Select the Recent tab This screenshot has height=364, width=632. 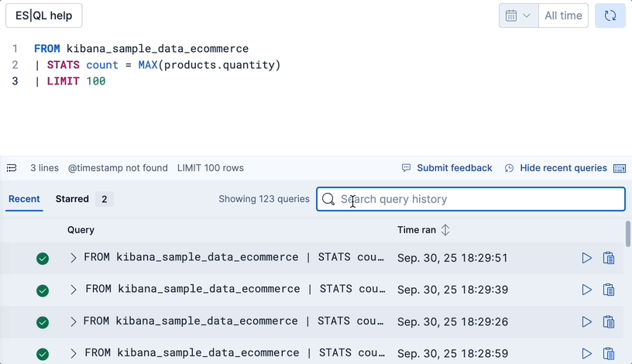pos(24,199)
